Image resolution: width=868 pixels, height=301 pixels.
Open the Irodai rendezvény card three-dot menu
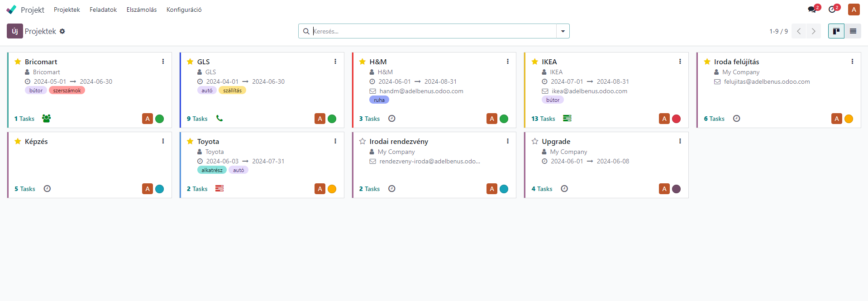pyautogui.click(x=508, y=141)
